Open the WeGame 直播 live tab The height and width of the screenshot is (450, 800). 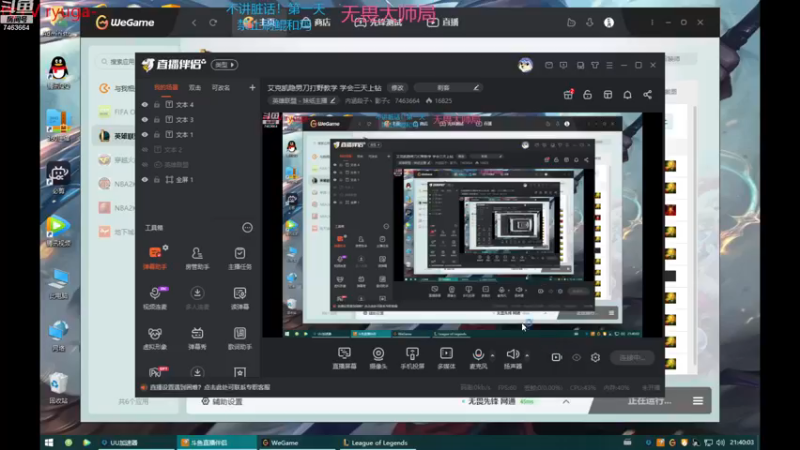tap(443, 22)
